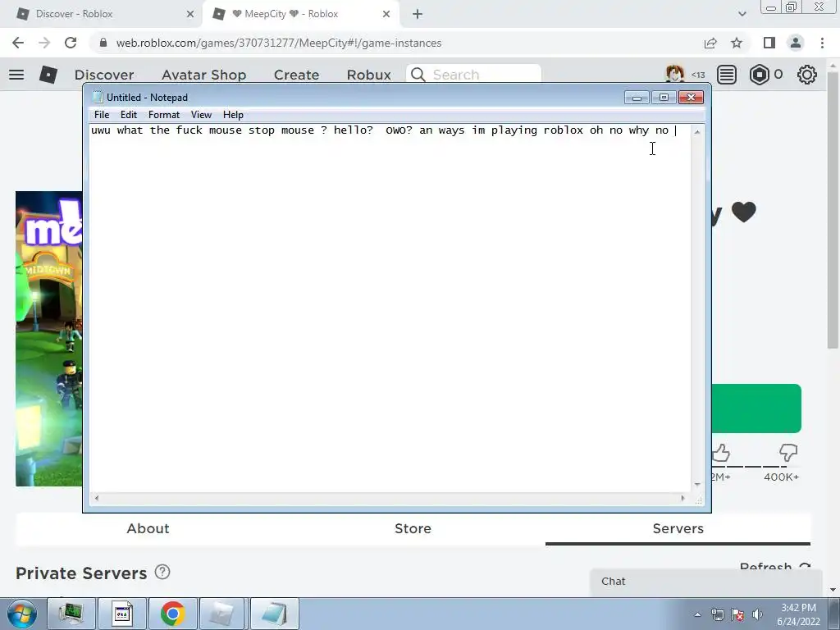Open a new Chrome tab
840x630 pixels.
418,14
